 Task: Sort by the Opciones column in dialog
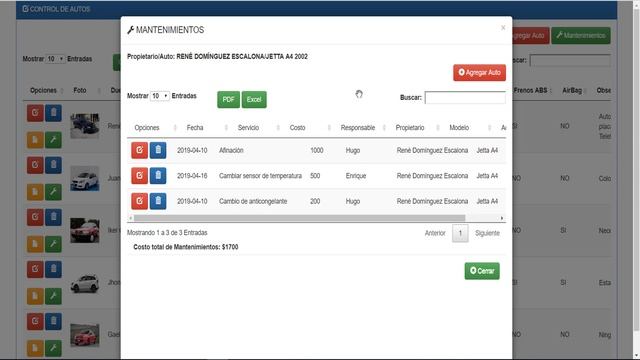coord(147,128)
